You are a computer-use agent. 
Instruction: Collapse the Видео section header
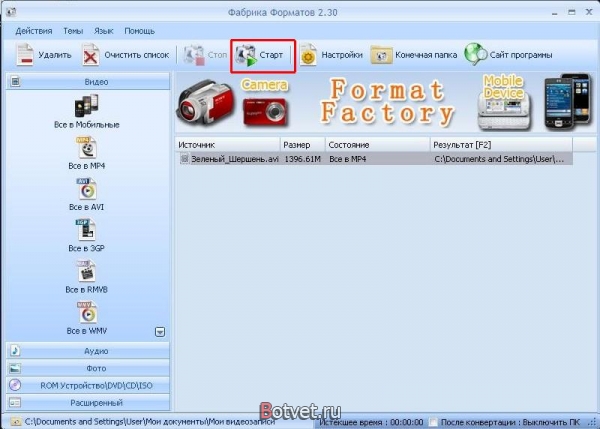tap(88, 82)
